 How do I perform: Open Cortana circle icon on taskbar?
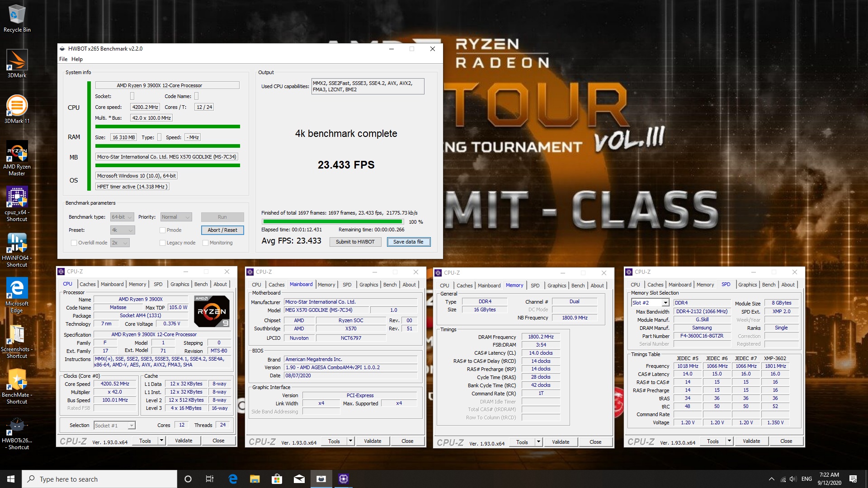pos(188,479)
